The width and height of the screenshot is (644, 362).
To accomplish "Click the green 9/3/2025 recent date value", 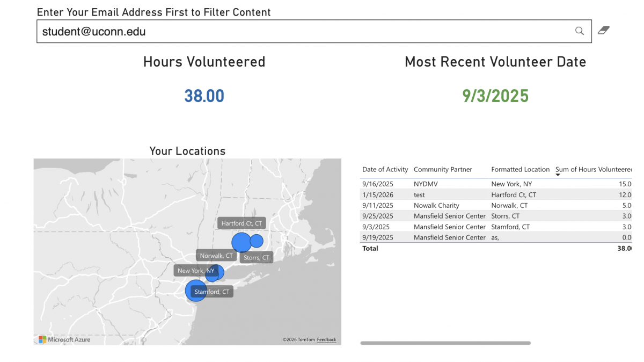I will click(x=495, y=96).
